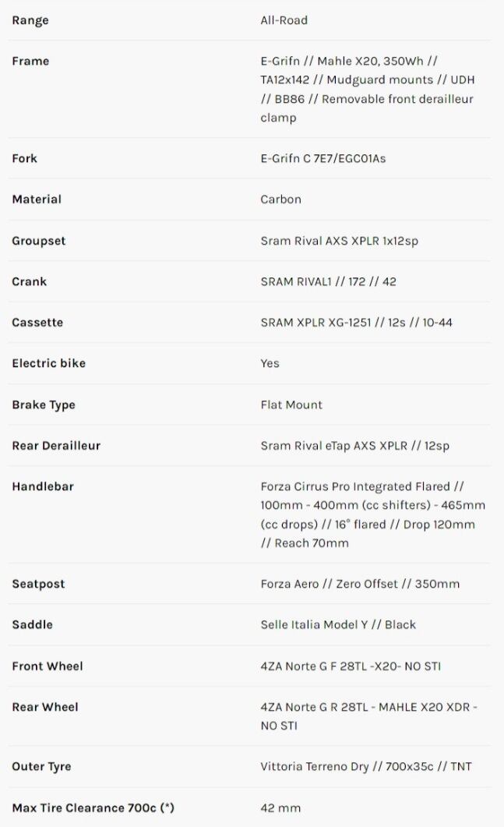The image size is (504, 827).
Task: Click the Seatpost row label
Action: pos(38,584)
